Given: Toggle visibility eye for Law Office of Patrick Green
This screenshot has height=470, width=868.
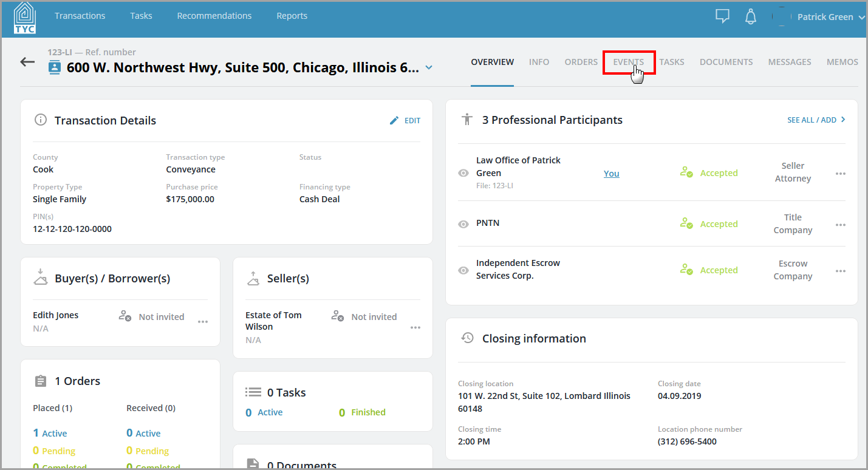Looking at the screenshot, I should pos(463,173).
